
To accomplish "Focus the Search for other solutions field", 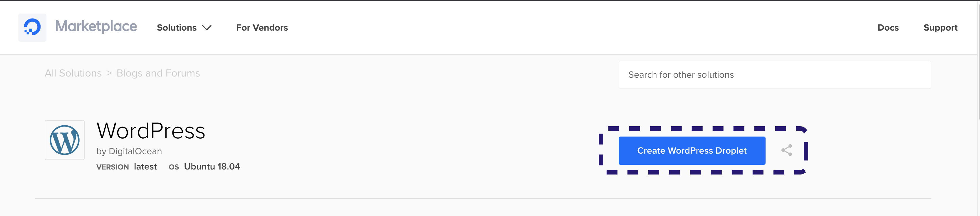I will coord(775,75).
